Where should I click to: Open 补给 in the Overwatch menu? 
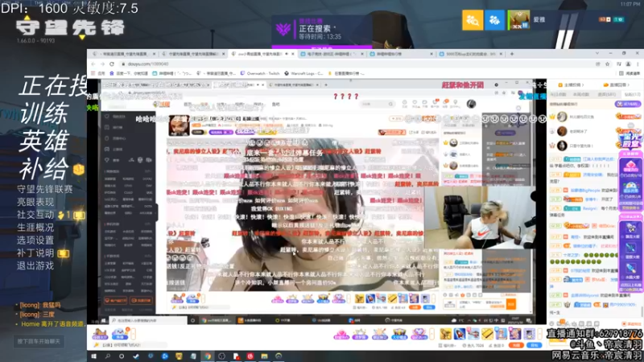[x=43, y=168]
